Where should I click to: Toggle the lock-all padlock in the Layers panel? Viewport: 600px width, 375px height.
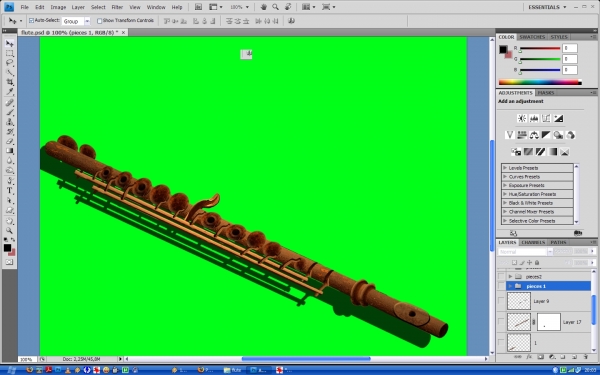point(537,262)
